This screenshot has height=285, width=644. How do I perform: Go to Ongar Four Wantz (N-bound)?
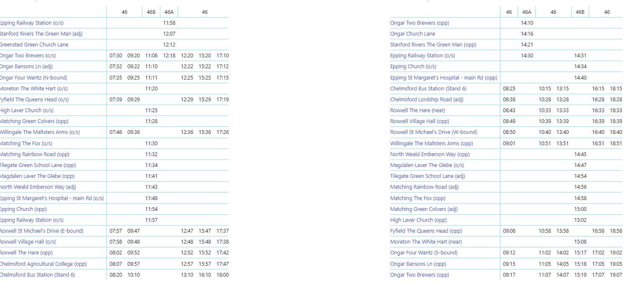tap(33, 78)
